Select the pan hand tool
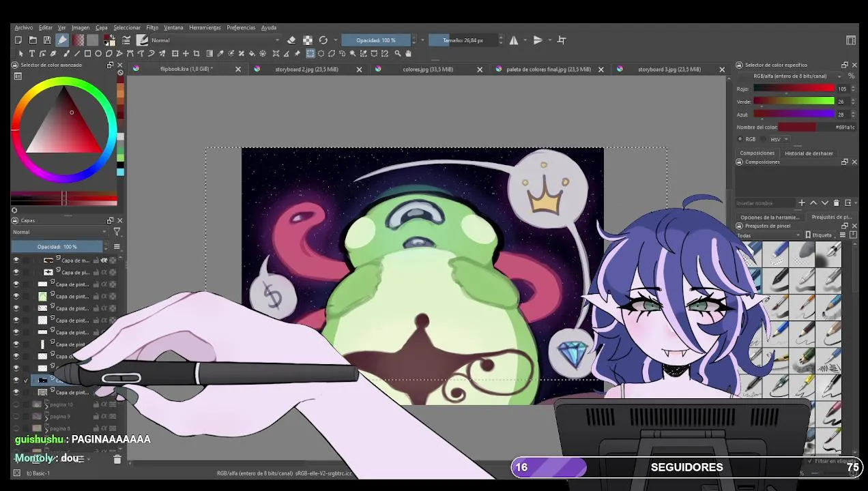868x491 pixels. 408,53
